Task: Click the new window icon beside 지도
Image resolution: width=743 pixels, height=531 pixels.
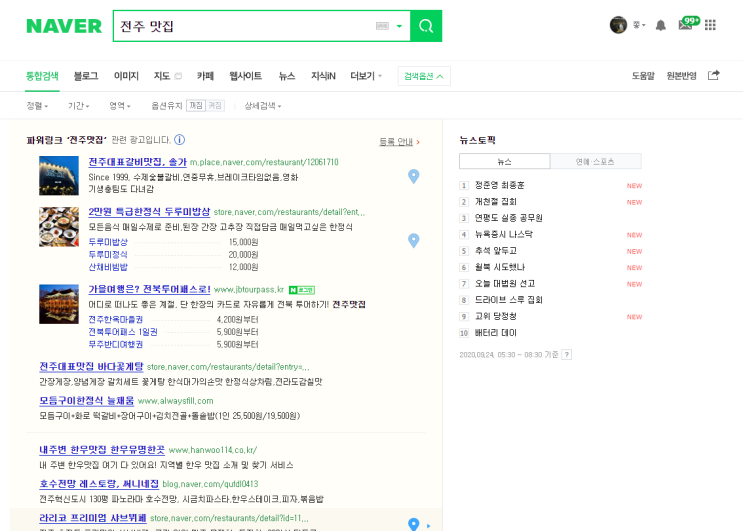Action: (178, 76)
